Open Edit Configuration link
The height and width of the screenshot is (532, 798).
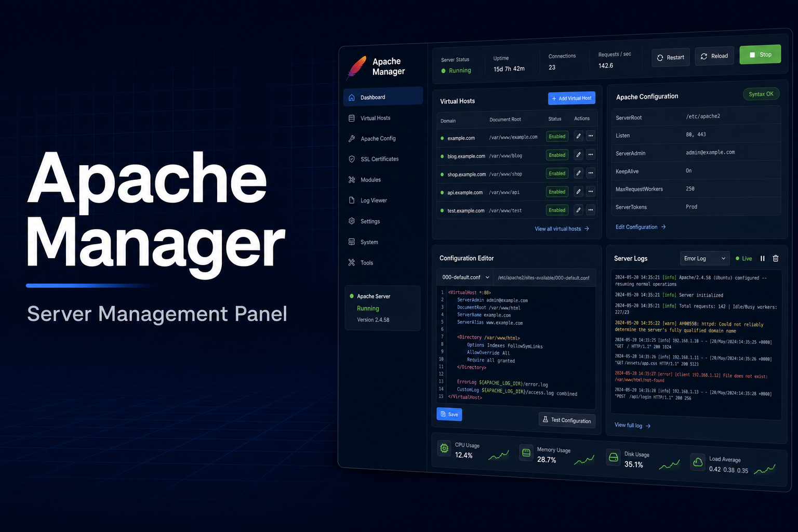pos(641,227)
